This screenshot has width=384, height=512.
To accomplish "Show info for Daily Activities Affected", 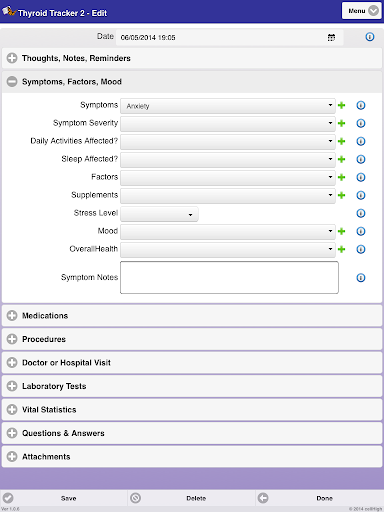I will tap(361, 141).
